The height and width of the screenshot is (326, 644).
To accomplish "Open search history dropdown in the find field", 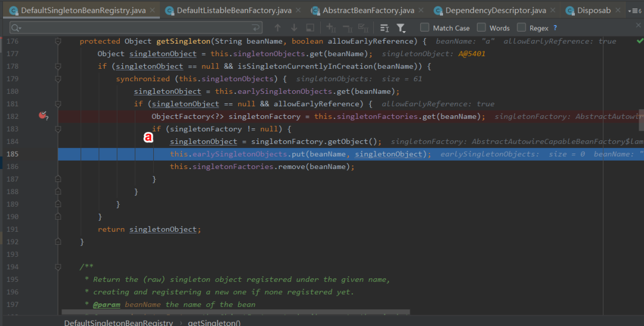I will tap(16, 28).
